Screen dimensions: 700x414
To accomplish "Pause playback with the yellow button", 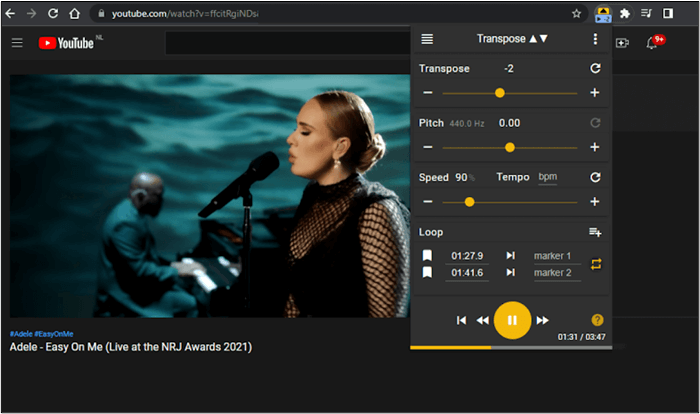I will click(x=512, y=320).
